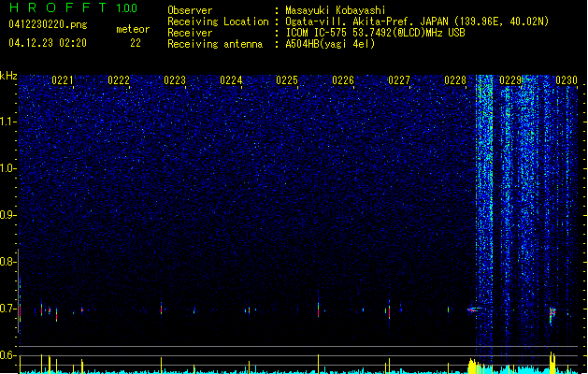The height and width of the screenshot is (374, 588).
Task: Click the 0229 time marker
Action: (510, 80)
